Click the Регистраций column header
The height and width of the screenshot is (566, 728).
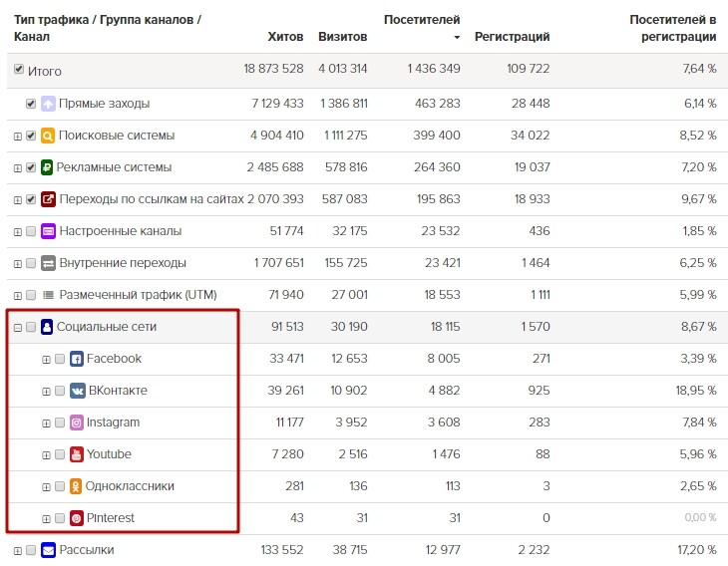click(x=512, y=37)
